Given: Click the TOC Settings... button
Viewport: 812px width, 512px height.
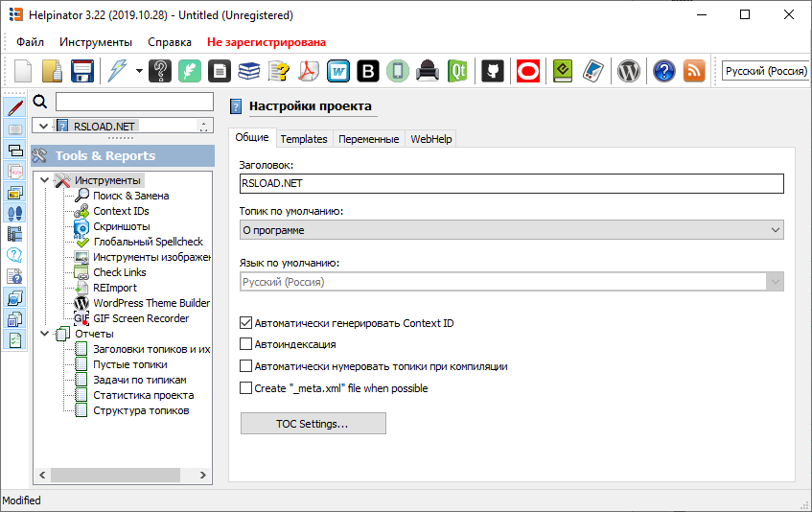Looking at the screenshot, I should click(x=313, y=424).
